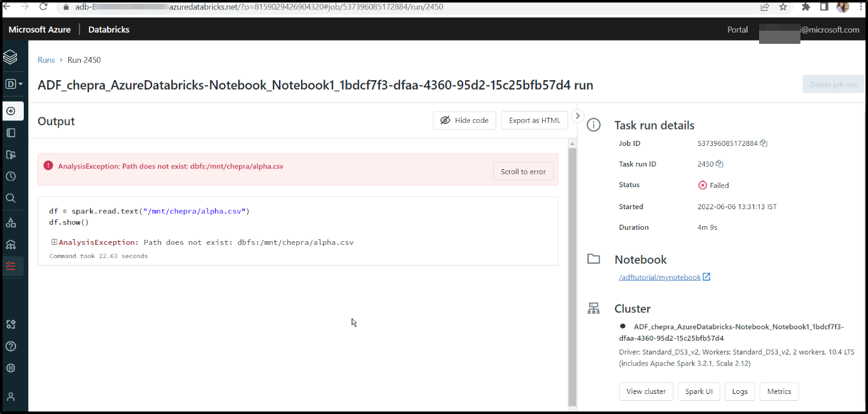Click the Duration value 4m 9s
Image resolution: width=868 pixels, height=414 pixels.
coord(707,227)
